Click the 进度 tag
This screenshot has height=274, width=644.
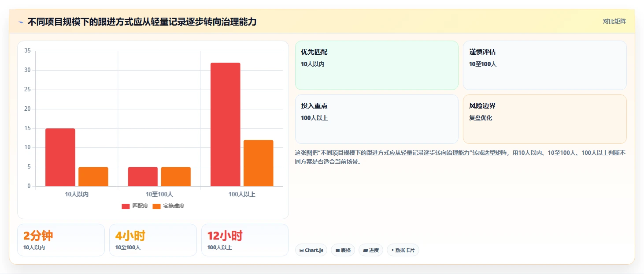371,250
